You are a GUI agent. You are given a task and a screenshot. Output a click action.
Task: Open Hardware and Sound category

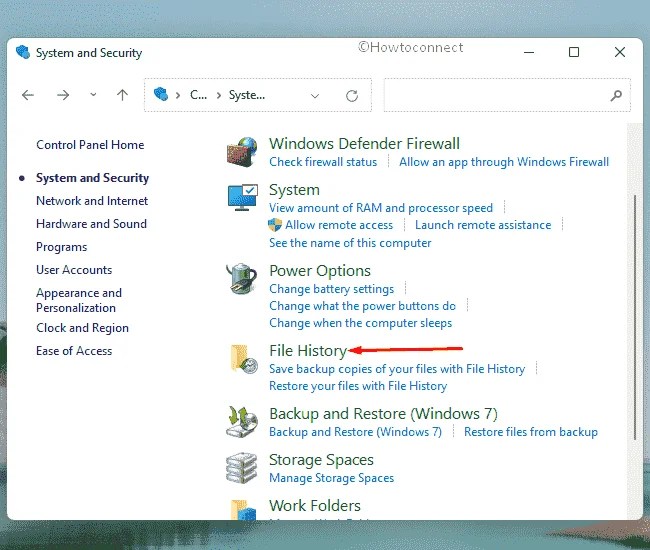click(91, 224)
